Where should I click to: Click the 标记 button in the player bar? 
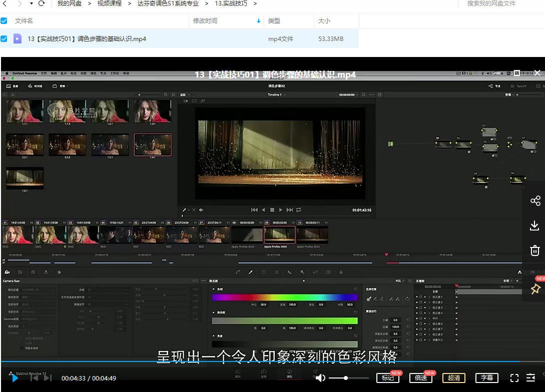[388, 378]
